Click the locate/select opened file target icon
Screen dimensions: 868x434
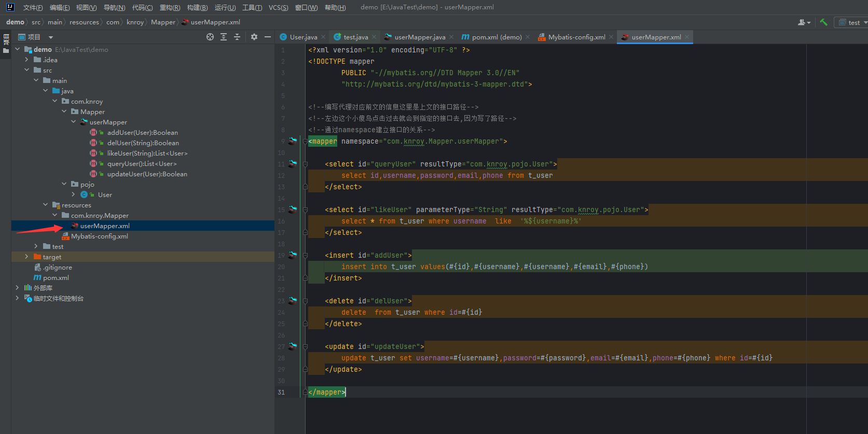[x=210, y=37]
